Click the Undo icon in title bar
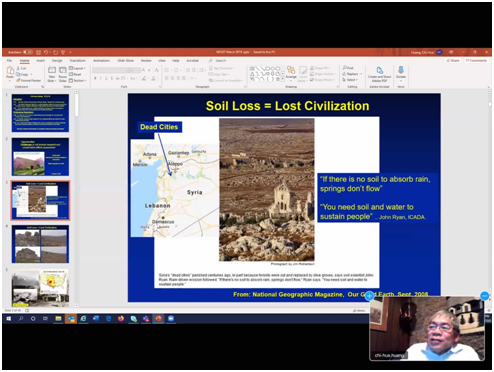494x372 pixels. pyautogui.click(x=46, y=52)
